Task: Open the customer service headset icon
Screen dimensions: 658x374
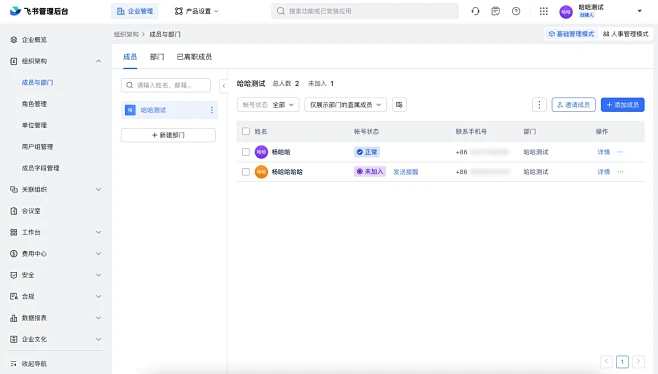Action: point(475,11)
